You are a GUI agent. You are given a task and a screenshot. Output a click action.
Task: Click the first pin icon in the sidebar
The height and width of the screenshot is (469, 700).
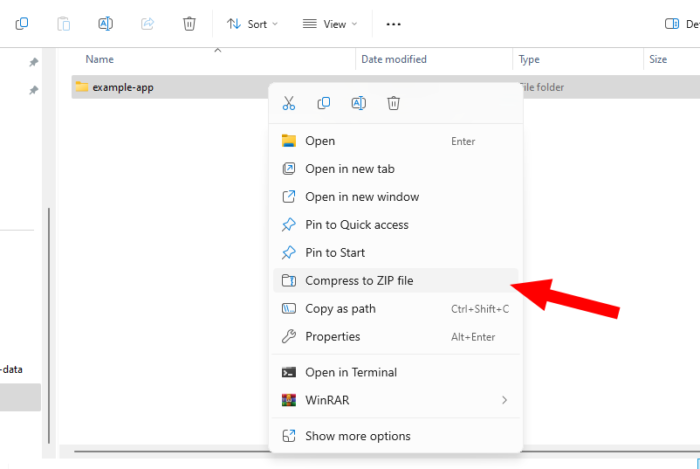(33, 62)
